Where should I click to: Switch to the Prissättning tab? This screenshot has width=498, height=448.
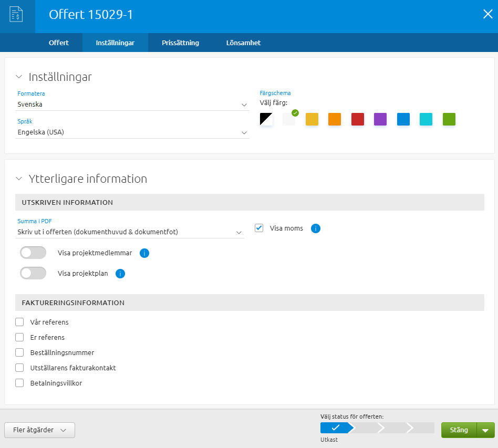(180, 43)
